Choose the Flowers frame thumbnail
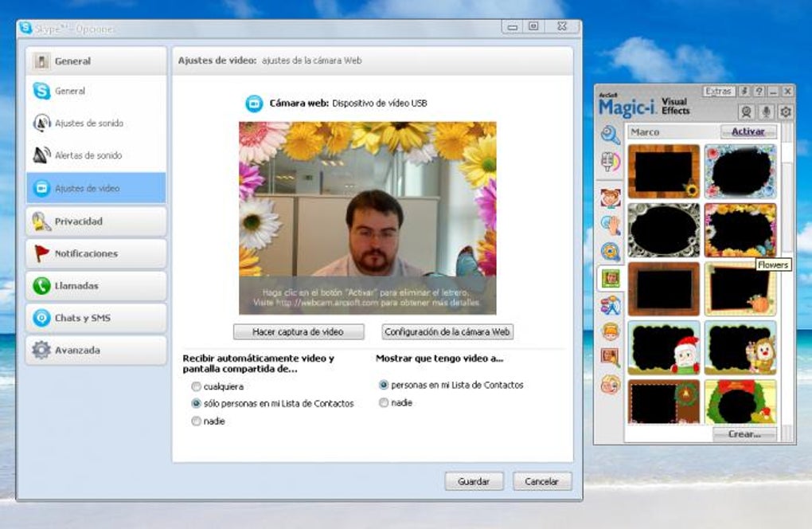The width and height of the screenshot is (812, 529). (740, 230)
